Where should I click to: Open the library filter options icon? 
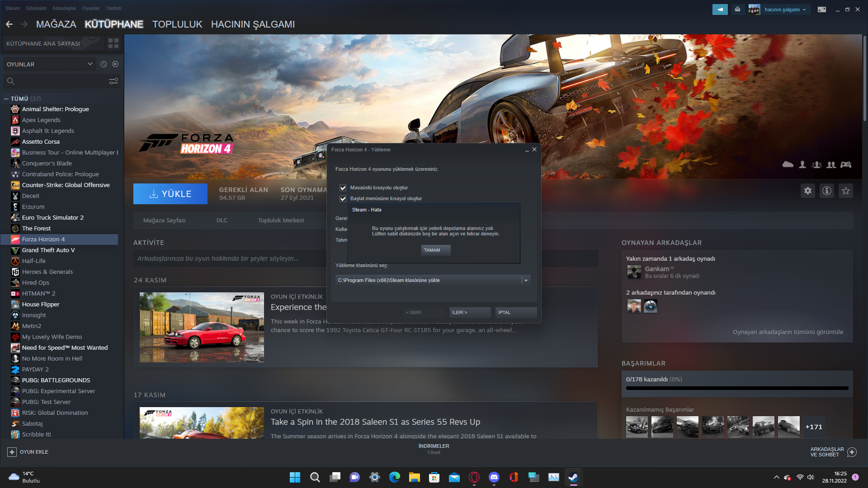pyautogui.click(x=113, y=81)
